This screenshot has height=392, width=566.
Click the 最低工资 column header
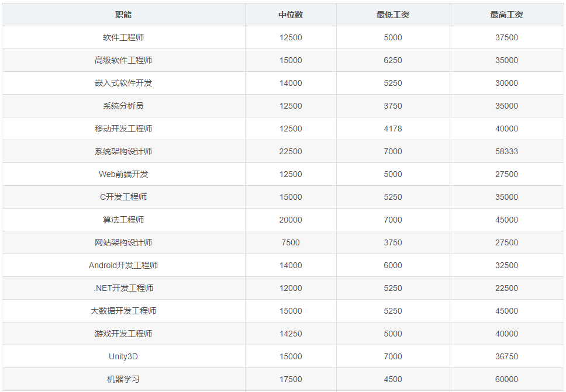pos(393,15)
